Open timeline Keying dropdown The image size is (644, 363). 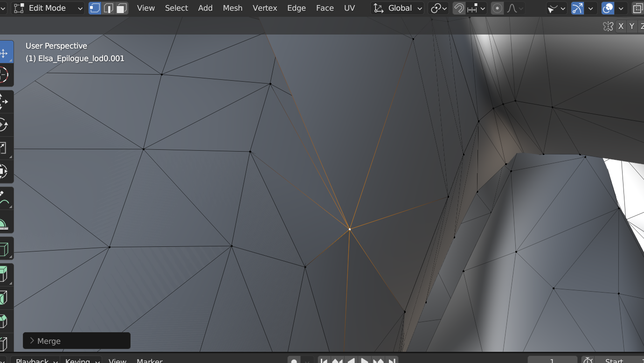coord(81,360)
